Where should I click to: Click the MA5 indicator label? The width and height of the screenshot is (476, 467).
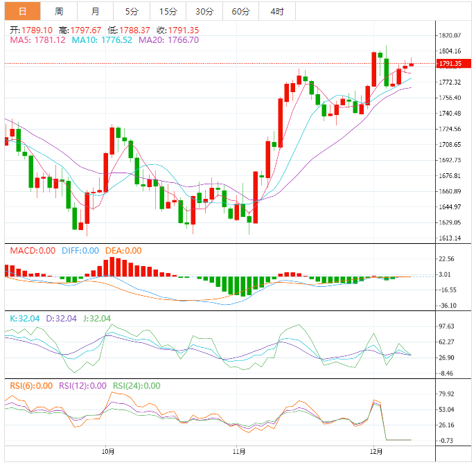(37, 40)
